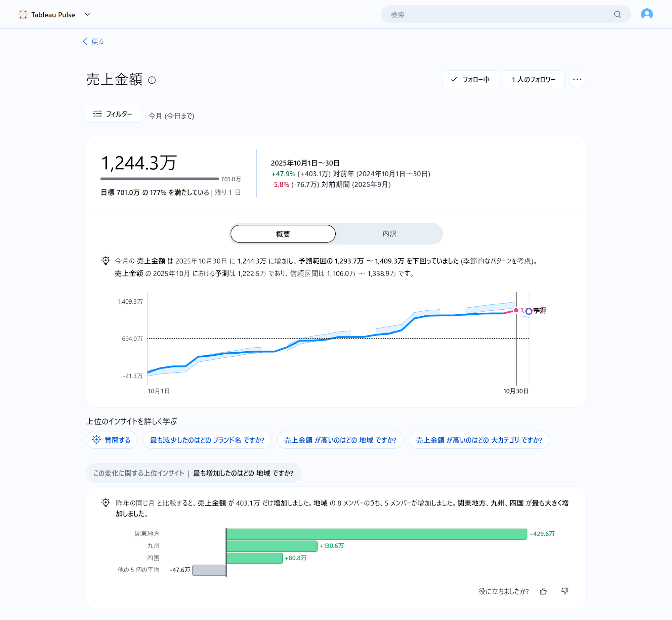Click 1 人のフォロワー button
This screenshot has height=620, width=672.
[533, 79]
